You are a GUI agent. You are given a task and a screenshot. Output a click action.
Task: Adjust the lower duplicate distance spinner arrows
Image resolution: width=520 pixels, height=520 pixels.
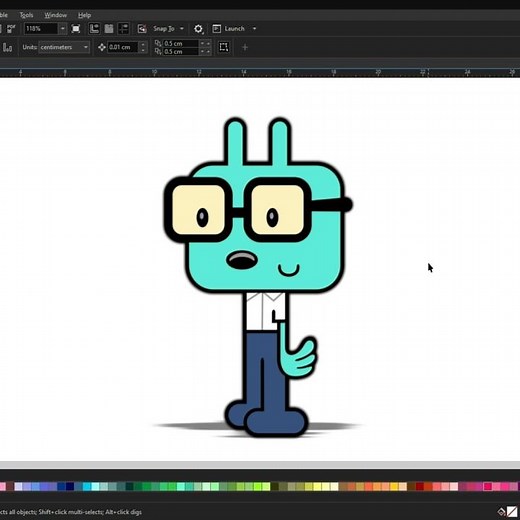pos(205,51)
